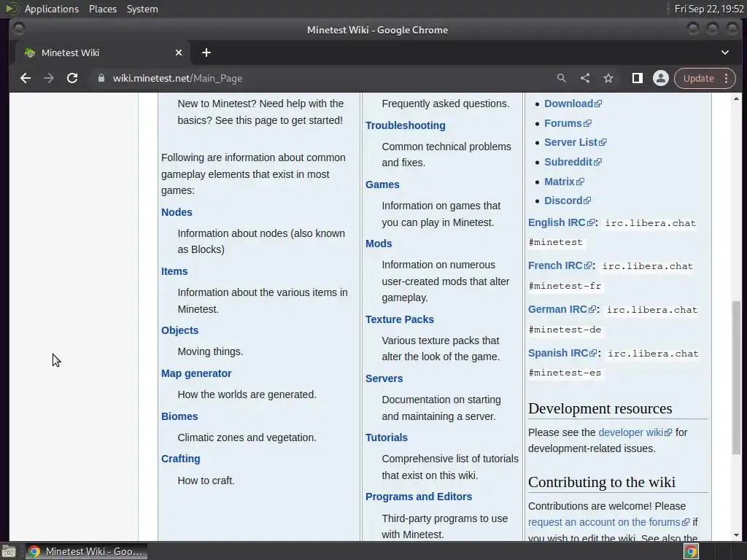Open the German IRC link

coord(562,309)
